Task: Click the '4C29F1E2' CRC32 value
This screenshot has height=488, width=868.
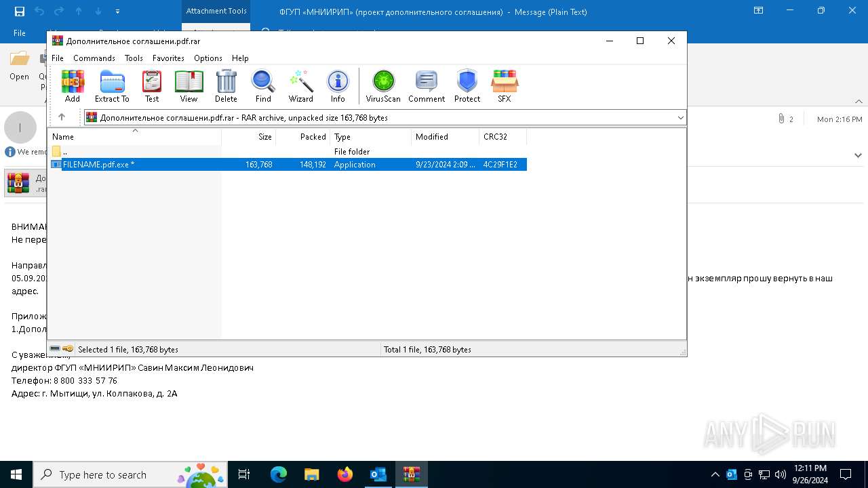Action: [500, 164]
